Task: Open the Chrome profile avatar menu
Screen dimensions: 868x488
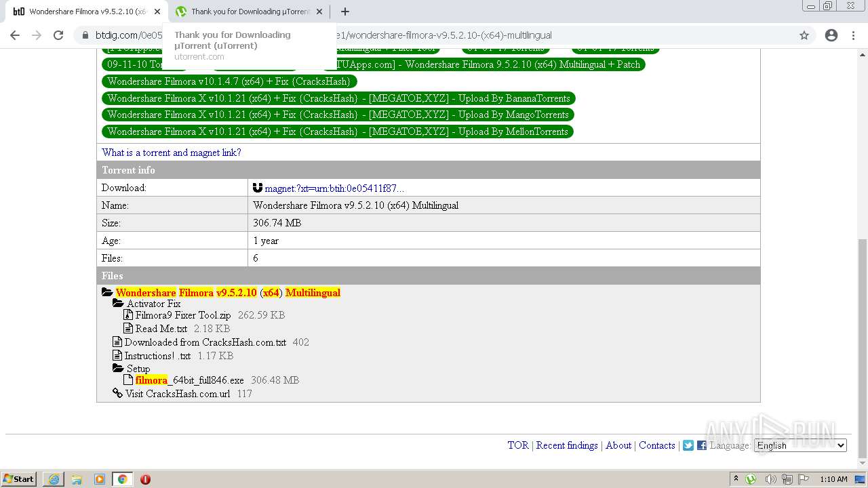Action: (831, 35)
